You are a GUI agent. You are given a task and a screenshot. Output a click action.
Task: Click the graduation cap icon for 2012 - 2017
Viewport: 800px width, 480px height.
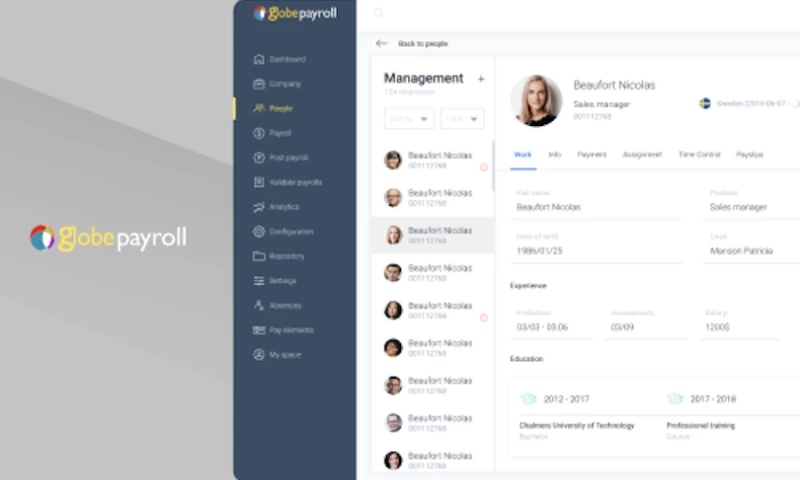[528, 398]
